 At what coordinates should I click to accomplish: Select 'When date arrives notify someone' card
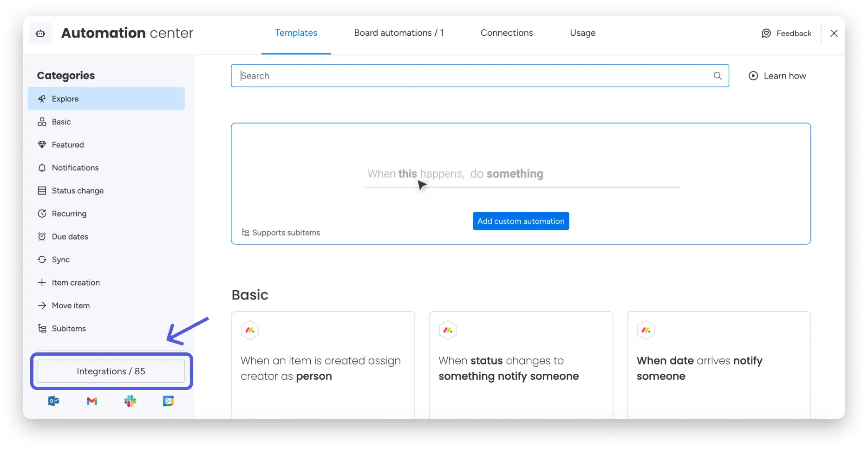pyautogui.click(x=719, y=365)
